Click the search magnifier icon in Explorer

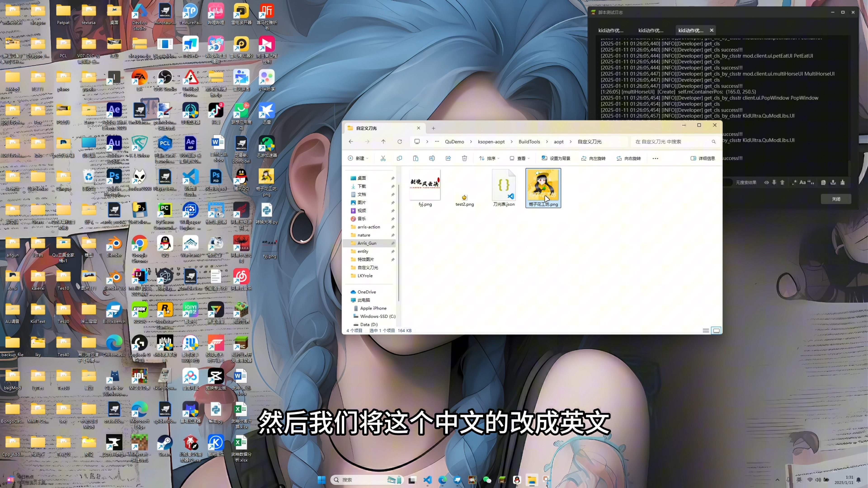[x=713, y=142]
